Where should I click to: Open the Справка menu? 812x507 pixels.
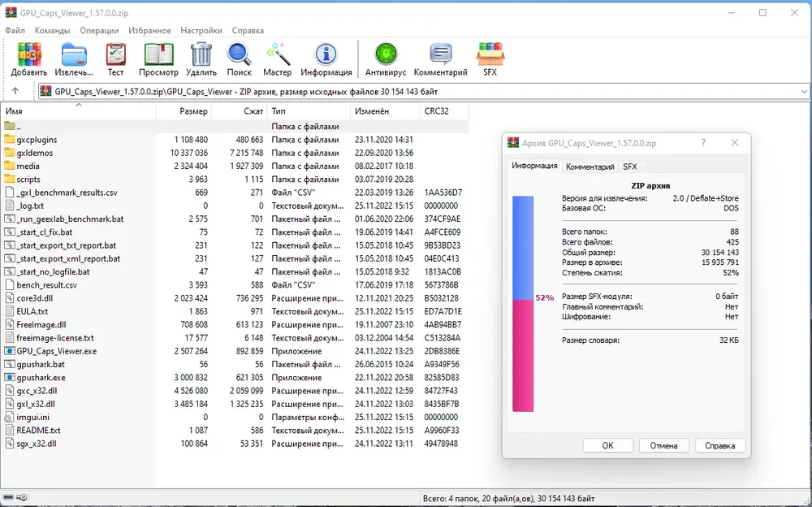click(x=248, y=31)
